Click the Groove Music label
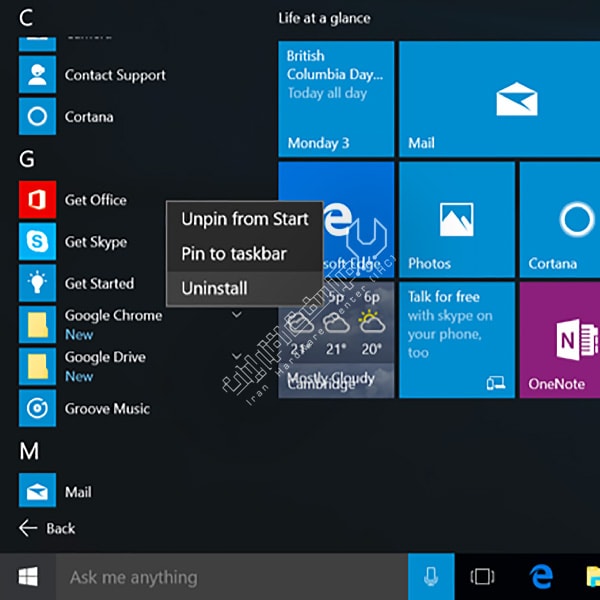 click(107, 409)
